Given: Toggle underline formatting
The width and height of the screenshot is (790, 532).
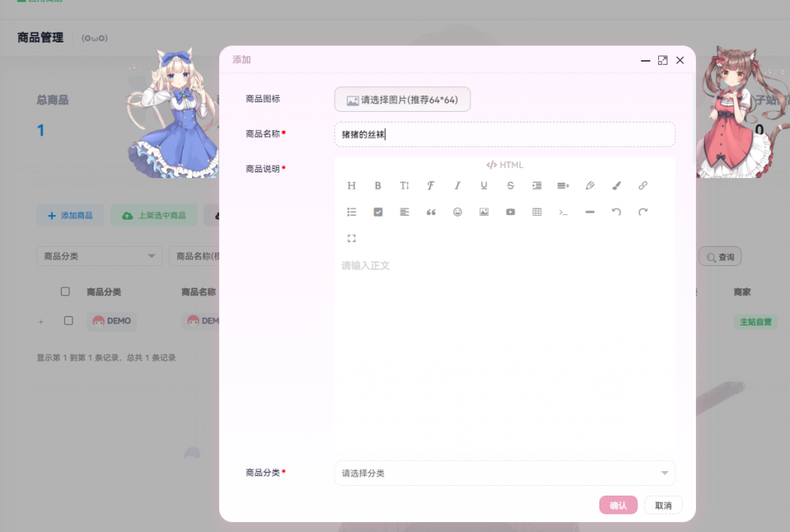Looking at the screenshot, I should pos(484,186).
